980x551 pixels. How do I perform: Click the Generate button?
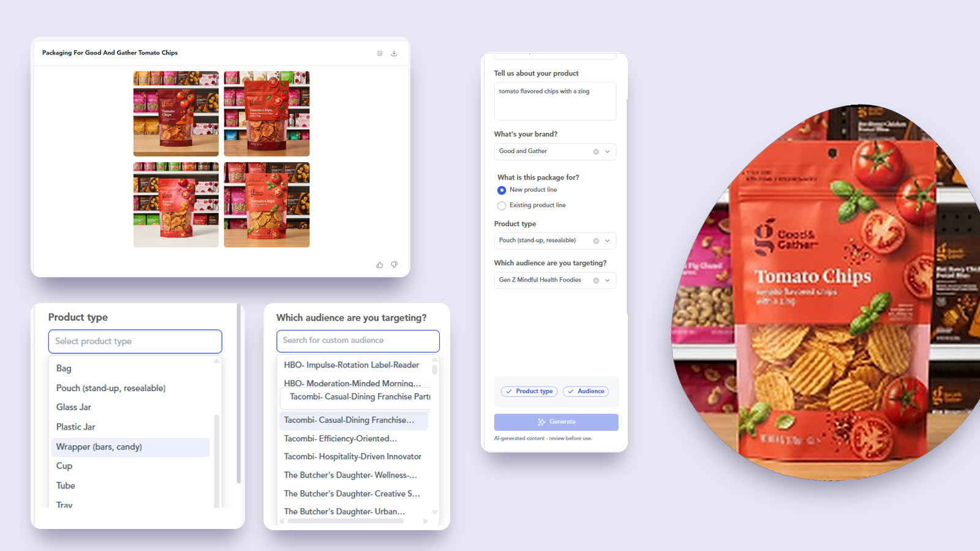556,422
